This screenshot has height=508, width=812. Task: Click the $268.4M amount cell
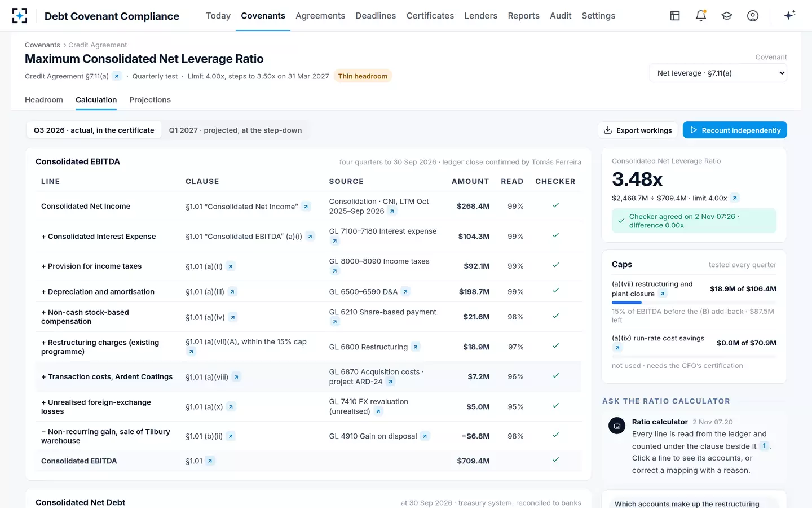(473, 207)
